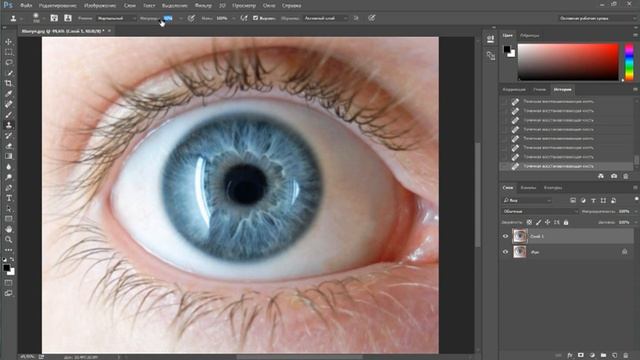The width and height of the screenshot is (640, 360).
Task: Select the Rectangular Marquee tool
Action: [9, 52]
